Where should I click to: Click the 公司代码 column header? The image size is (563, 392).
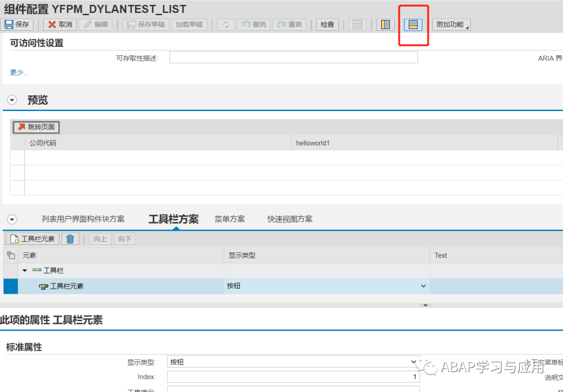pyautogui.click(x=158, y=143)
